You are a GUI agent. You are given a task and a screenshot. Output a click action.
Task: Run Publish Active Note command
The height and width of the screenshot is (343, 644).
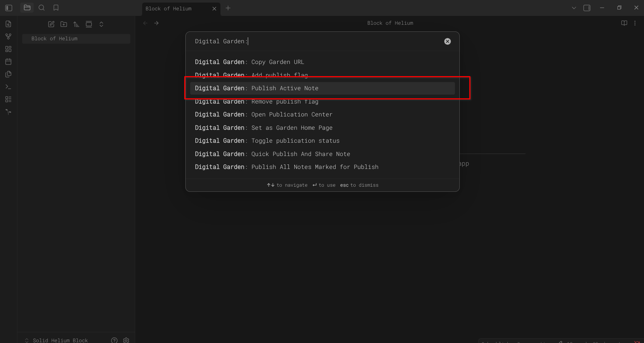322,88
